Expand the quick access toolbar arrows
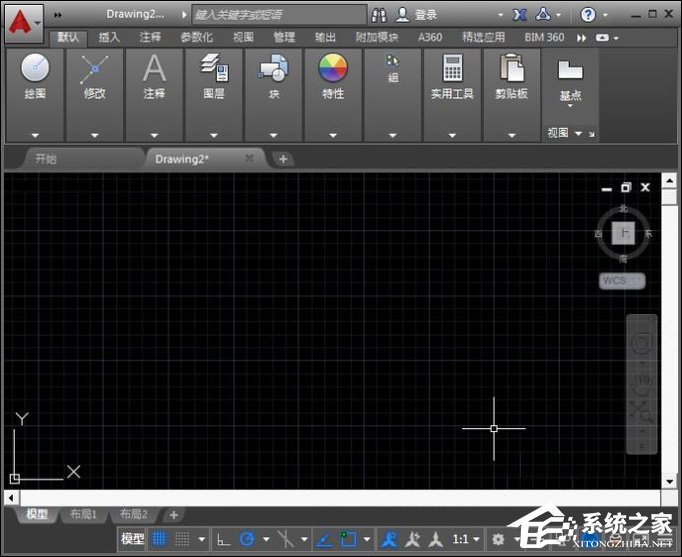The width and height of the screenshot is (682, 557). coord(58,15)
